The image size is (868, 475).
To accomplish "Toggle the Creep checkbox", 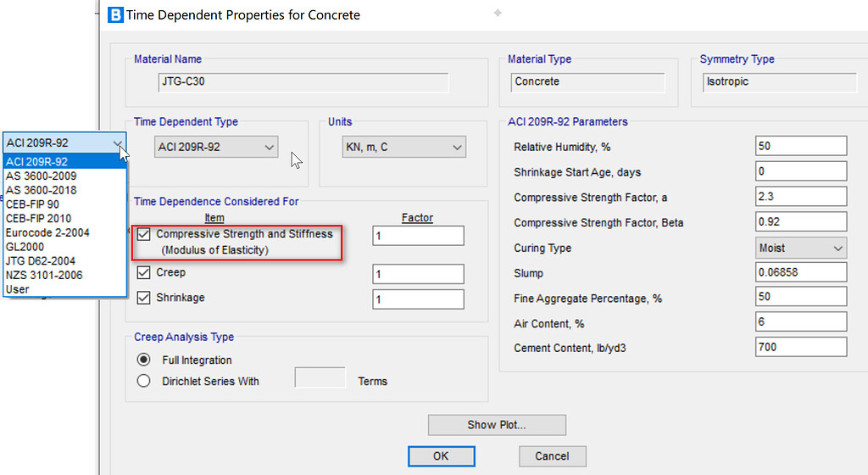I will point(142,273).
